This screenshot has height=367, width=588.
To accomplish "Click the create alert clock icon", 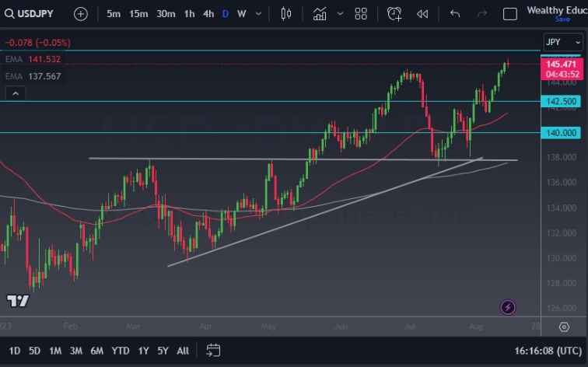I will pyautogui.click(x=394, y=14).
